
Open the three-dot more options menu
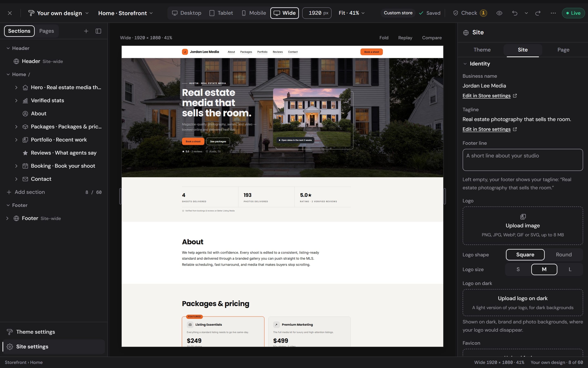(553, 13)
